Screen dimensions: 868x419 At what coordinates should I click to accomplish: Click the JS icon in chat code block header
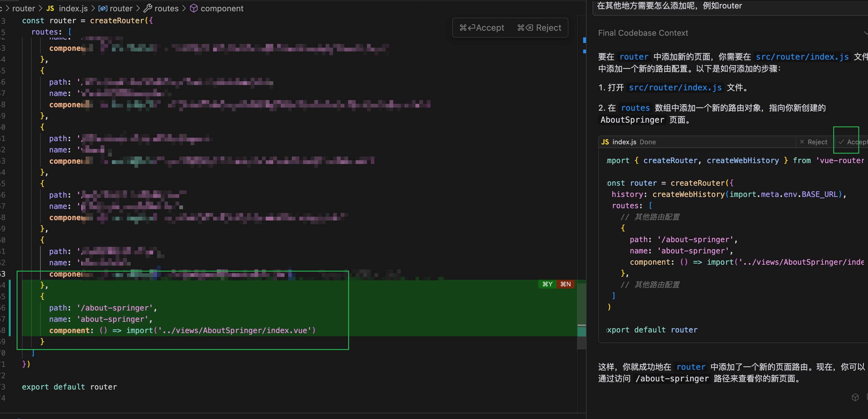pos(605,142)
